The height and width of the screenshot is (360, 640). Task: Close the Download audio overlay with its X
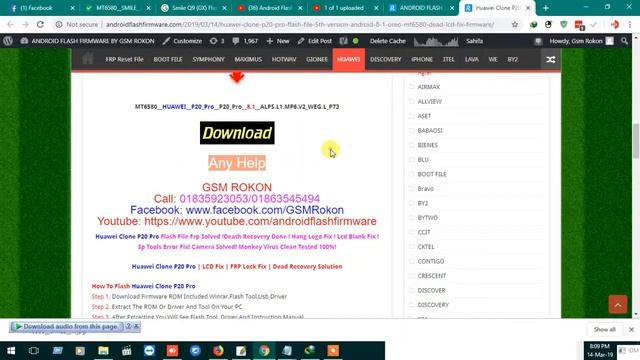pos(136,326)
